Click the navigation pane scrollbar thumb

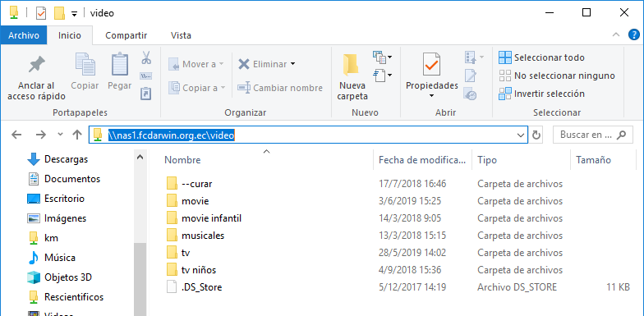140,279
